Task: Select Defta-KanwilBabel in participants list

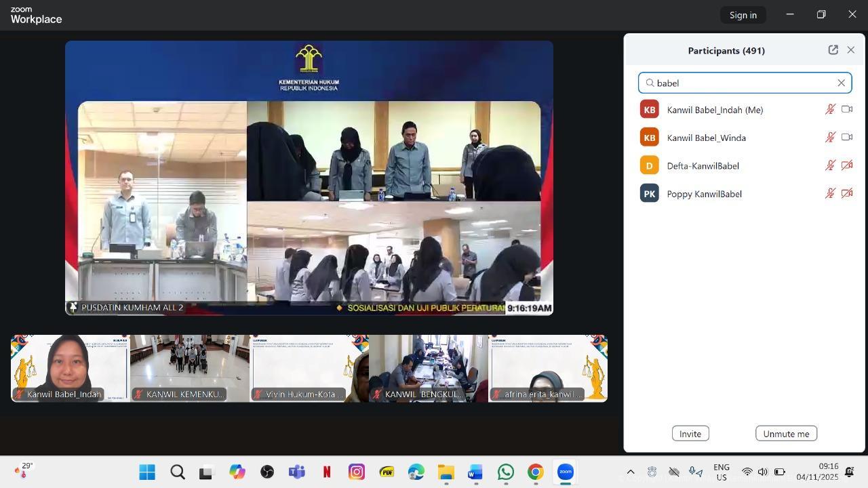Action: point(703,165)
